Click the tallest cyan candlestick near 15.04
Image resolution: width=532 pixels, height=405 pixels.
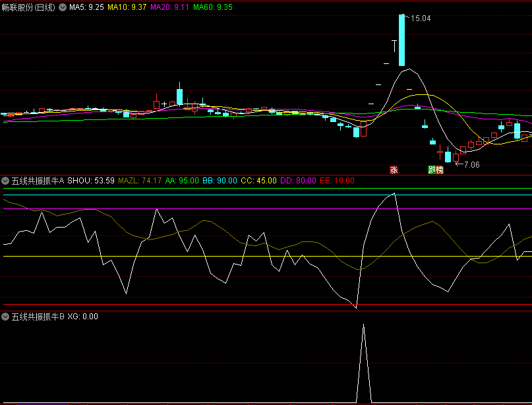coord(401,40)
